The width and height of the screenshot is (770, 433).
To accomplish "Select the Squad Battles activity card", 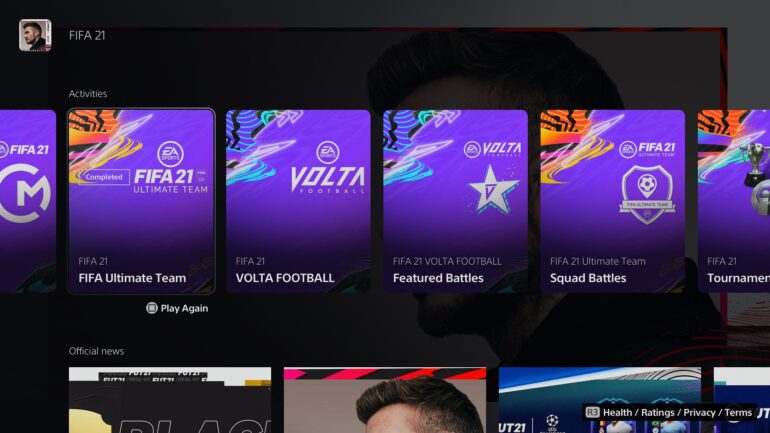I will click(x=612, y=201).
